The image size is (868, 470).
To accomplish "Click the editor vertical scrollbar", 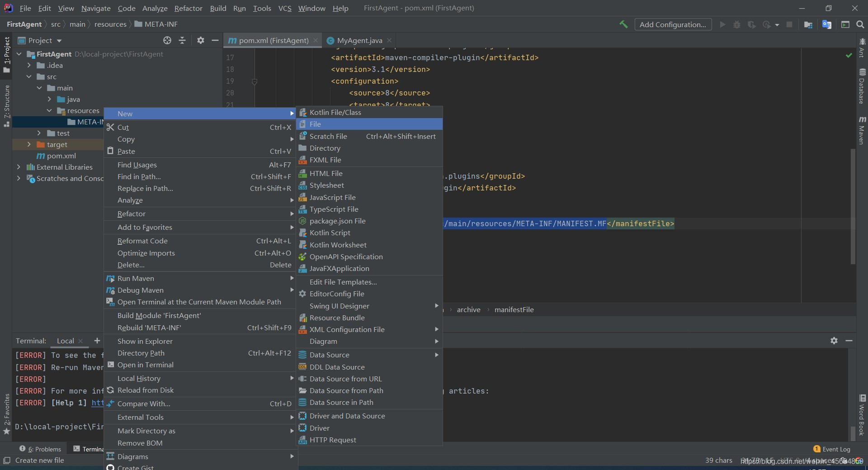I will (853, 206).
